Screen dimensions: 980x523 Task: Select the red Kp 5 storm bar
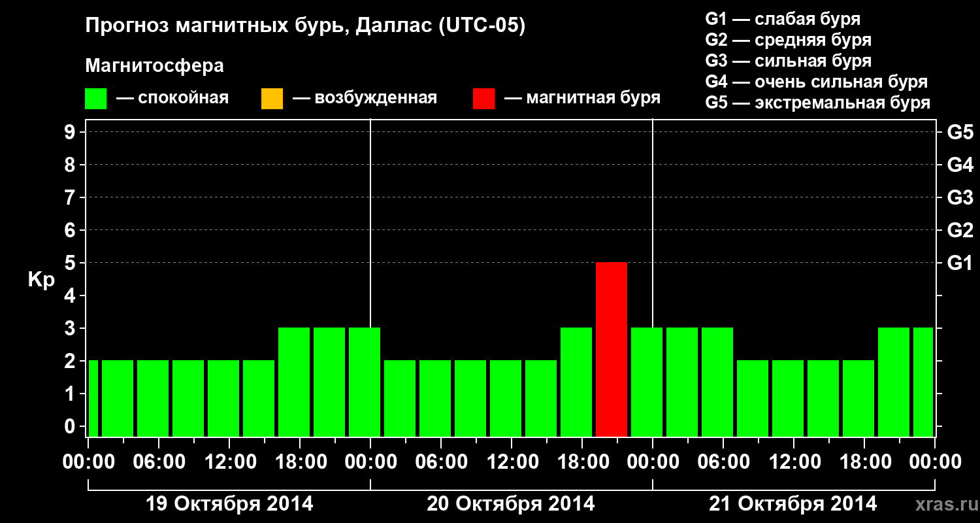pyautogui.click(x=612, y=349)
